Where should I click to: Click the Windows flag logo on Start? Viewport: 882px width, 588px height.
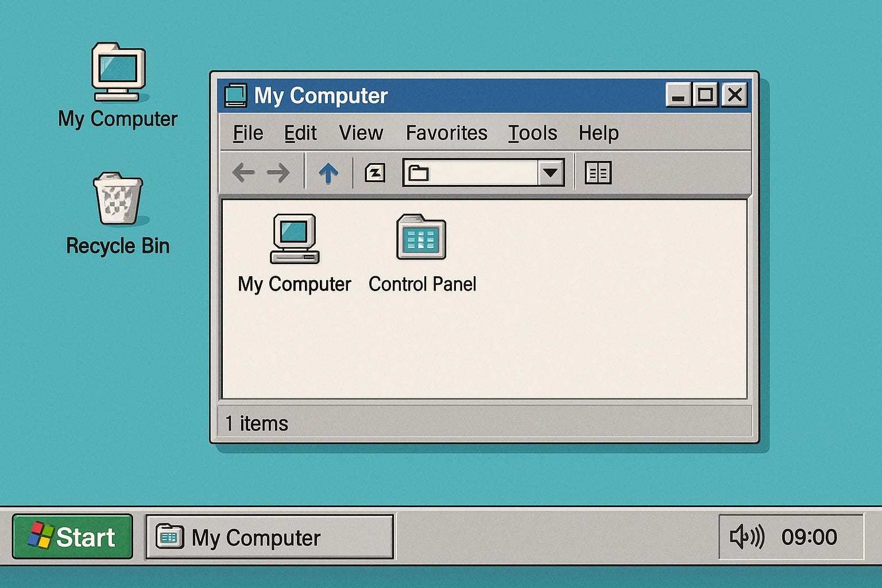click(40, 535)
